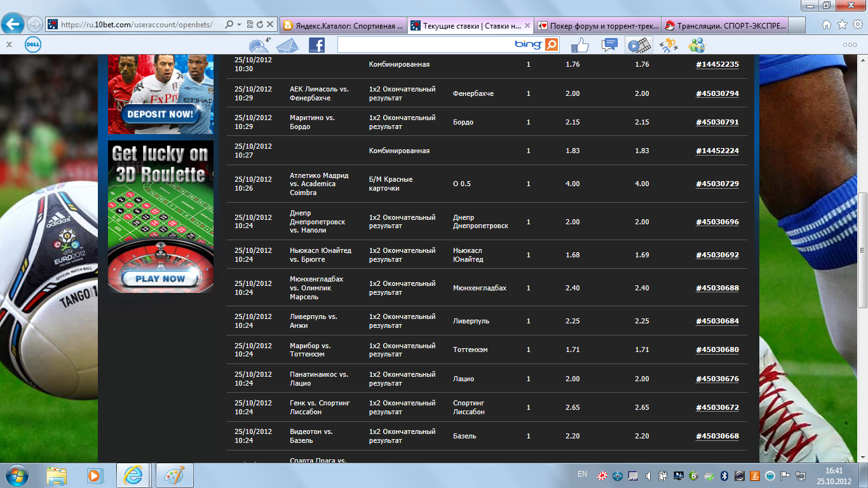
Task: Click inside the Bing search field
Action: (426, 44)
